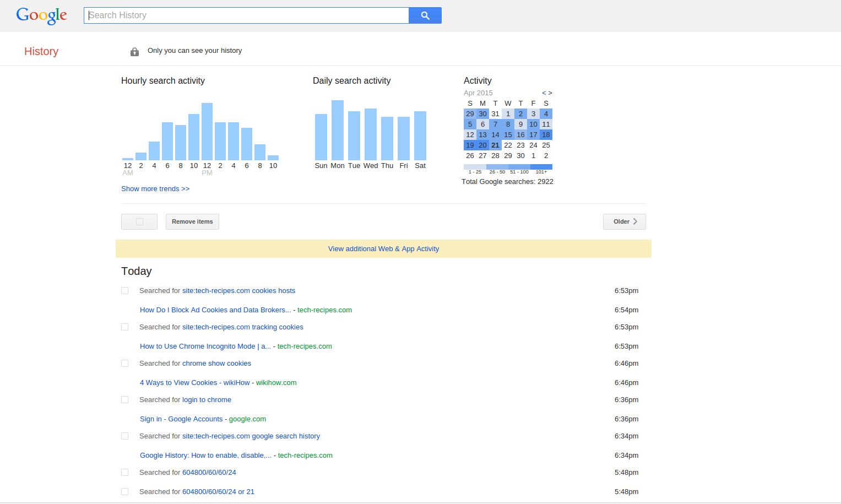Image resolution: width=841 pixels, height=504 pixels.
Task: Click the next month arrow on Activity calendar
Action: (x=549, y=93)
